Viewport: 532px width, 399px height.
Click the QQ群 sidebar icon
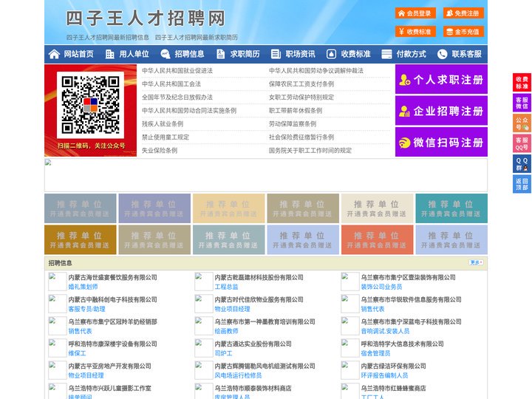(x=522, y=164)
